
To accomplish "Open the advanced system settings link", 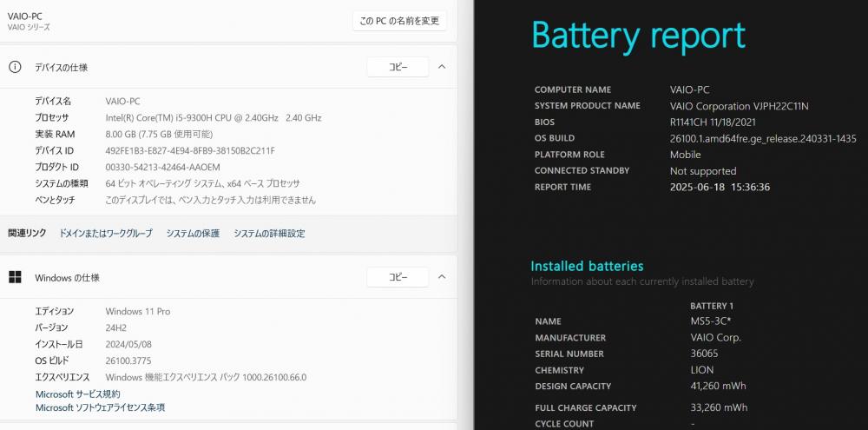I will click(269, 234).
